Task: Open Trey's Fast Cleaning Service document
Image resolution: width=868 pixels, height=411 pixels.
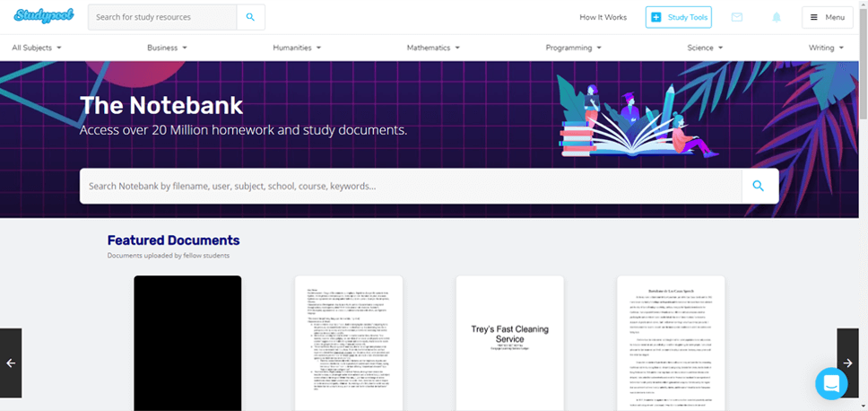Action: [510, 344]
